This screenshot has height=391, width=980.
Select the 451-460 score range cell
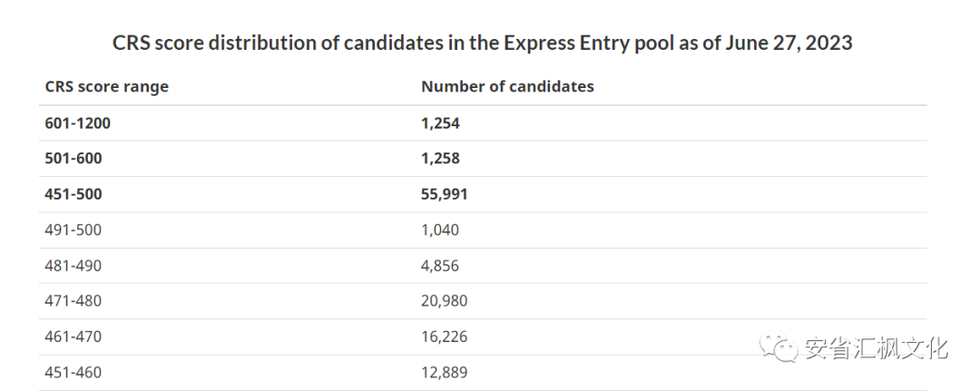(x=73, y=372)
